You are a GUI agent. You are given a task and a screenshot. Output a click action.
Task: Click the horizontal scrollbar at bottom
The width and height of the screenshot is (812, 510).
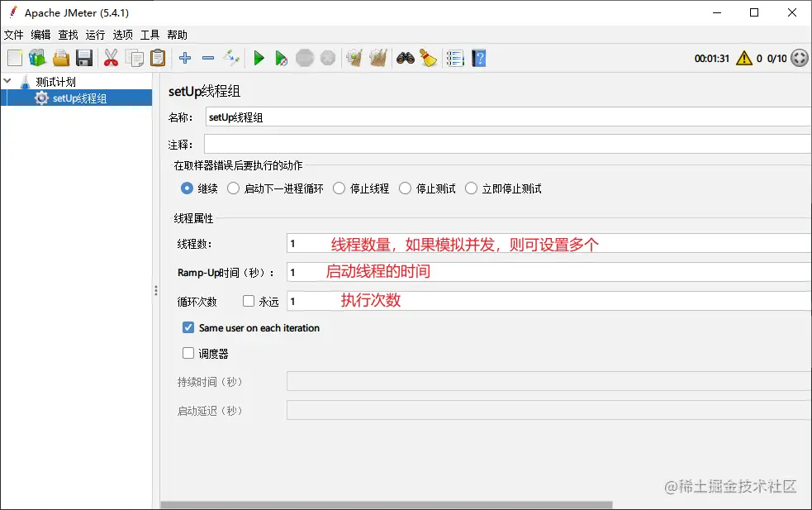387,505
